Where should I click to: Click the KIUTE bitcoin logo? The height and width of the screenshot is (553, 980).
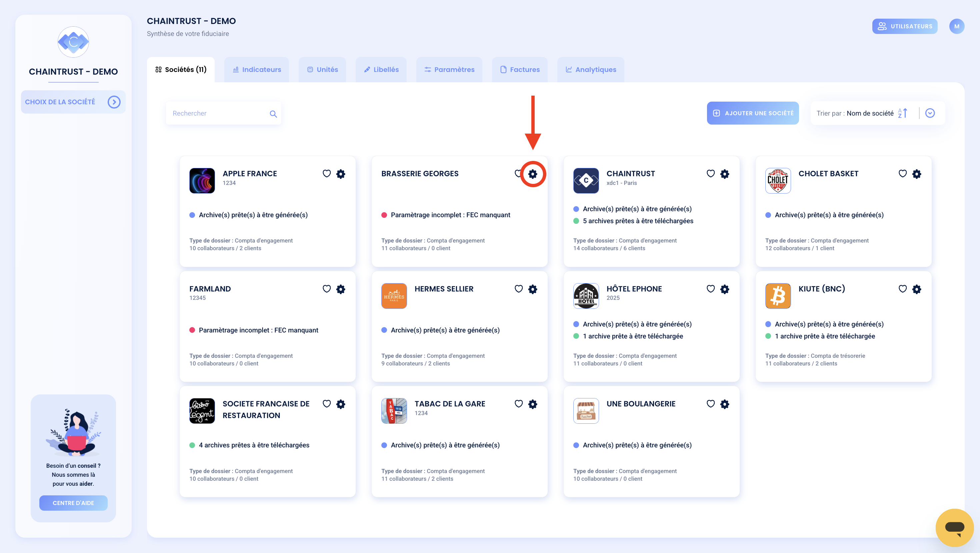pos(778,296)
